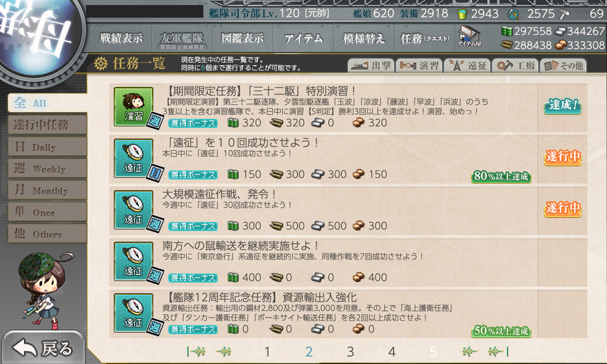The height and width of the screenshot is (364, 607).
Task: Open the アイテム屋 item shop icon
Action: coord(469,37)
